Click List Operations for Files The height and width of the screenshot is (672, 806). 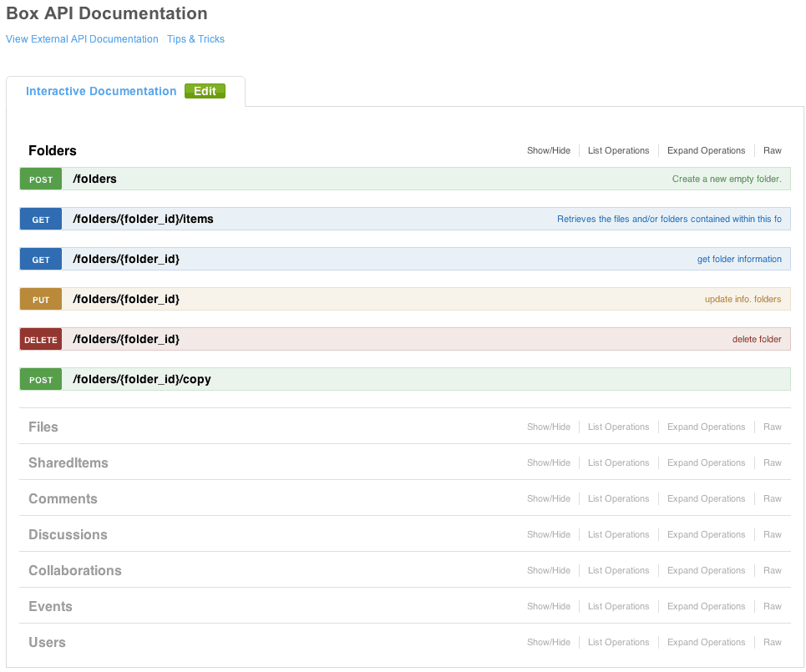pyautogui.click(x=618, y=427)
